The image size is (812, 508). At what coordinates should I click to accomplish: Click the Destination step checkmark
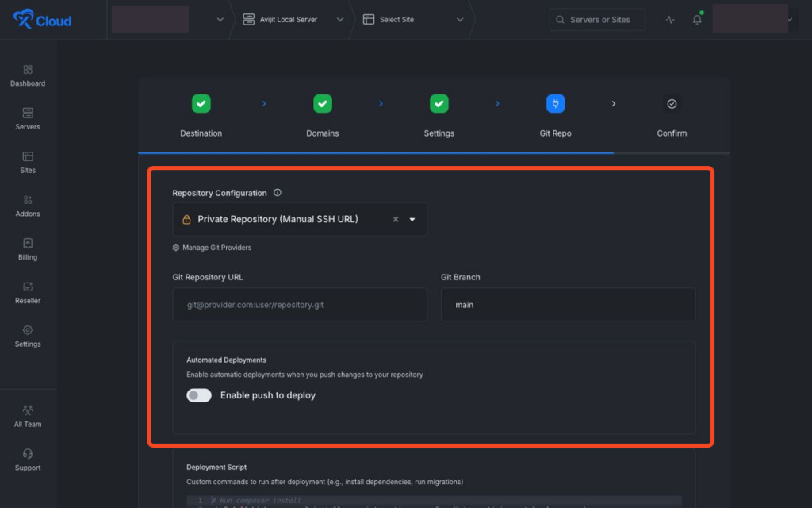click(x=201, y=104)
